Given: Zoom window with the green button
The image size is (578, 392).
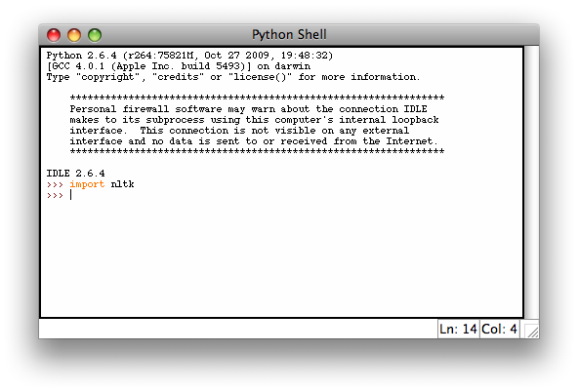Looking at the screenshot, I should tap(95, 35).
